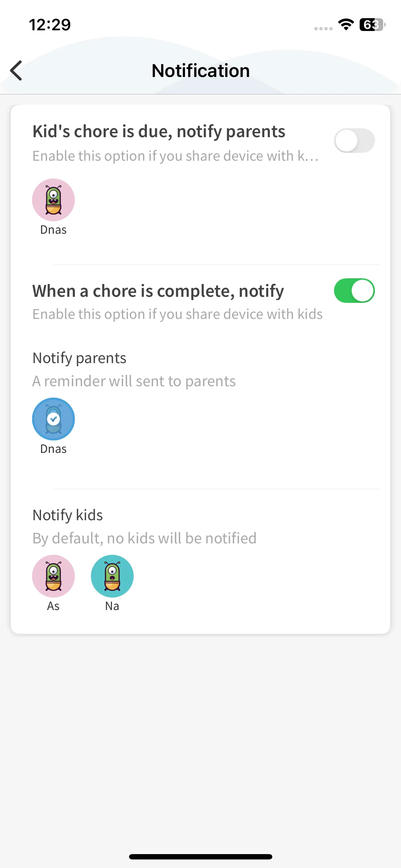Tap "A reminder will sent to parents" text

click(x=134, y=381)
